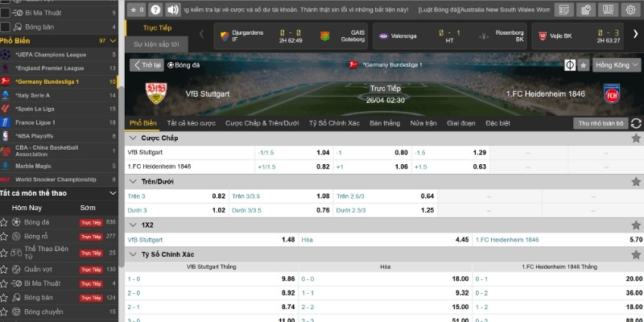Open the Nửa trận tab
This screenshot has height=322, width=644.
click(423, 123)
